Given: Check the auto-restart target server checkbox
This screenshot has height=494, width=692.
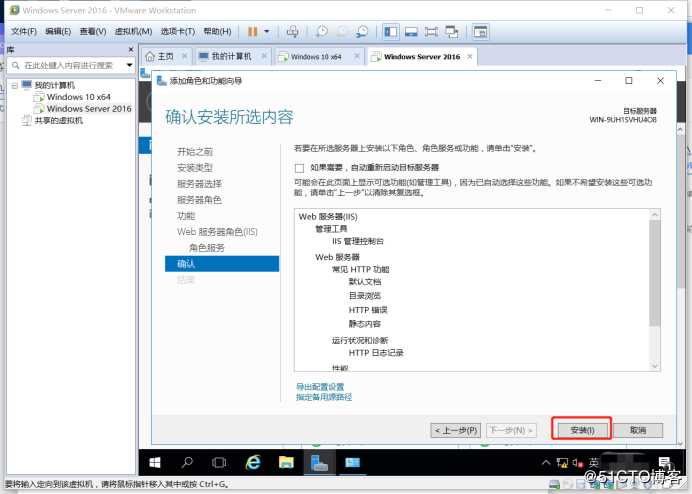Looking at the screenshot, I should click(299, 168).
